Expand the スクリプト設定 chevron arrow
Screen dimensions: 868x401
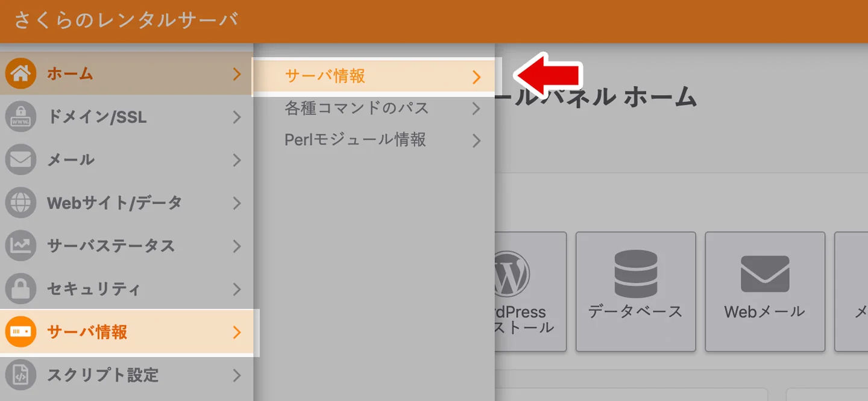point(237,375)
